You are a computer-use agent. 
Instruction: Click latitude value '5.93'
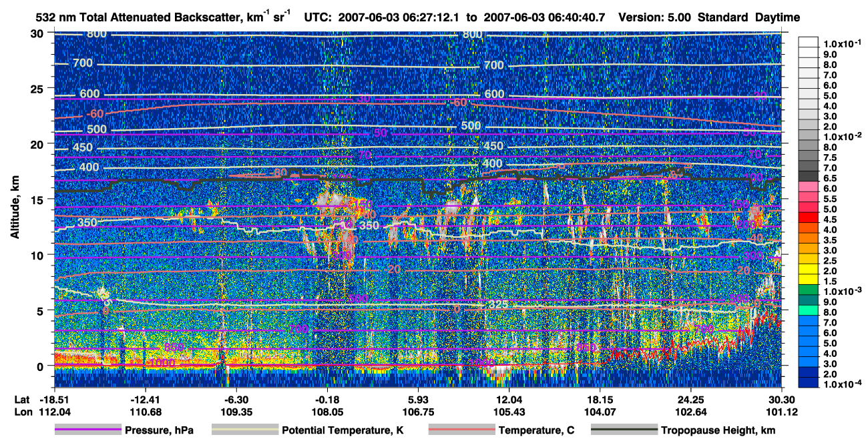(x=418, y=400)
